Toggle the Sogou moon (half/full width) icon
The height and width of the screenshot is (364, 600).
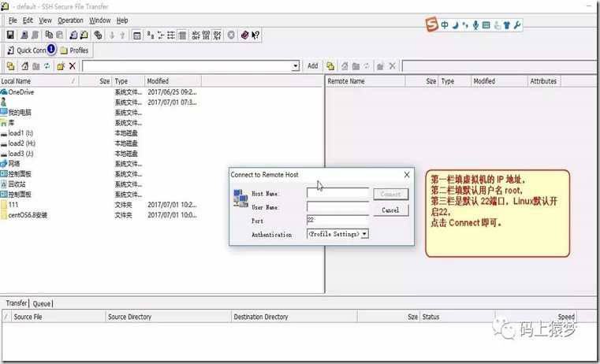click(455, 25)
